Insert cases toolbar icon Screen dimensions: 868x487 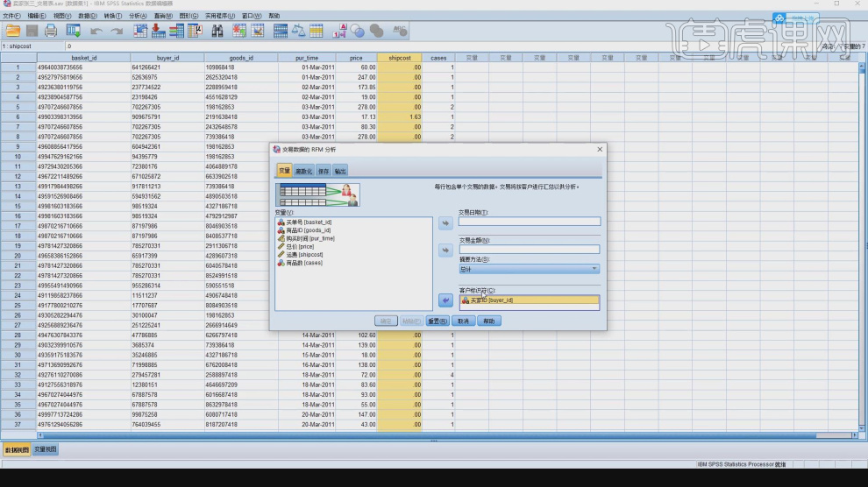coord(239,31)
